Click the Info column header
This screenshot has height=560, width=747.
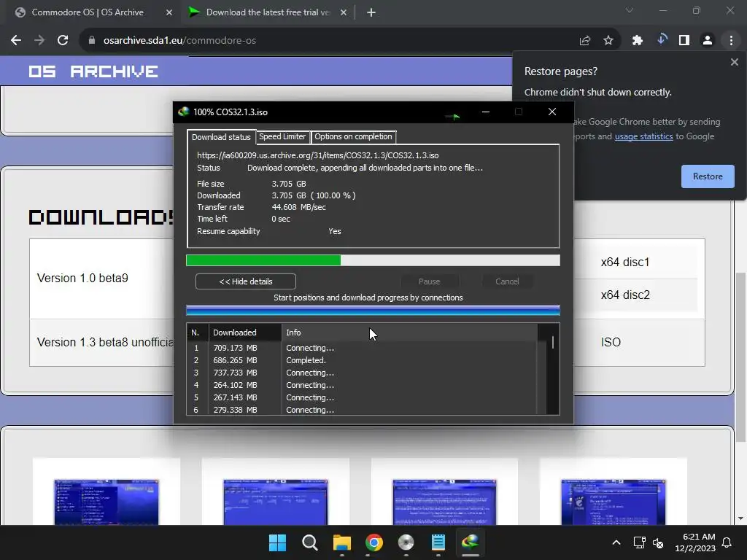(409, 332)
